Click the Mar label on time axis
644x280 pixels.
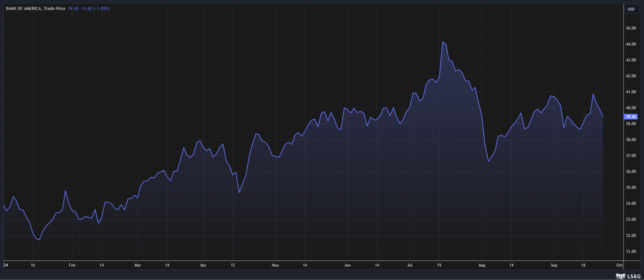(138, 265)
